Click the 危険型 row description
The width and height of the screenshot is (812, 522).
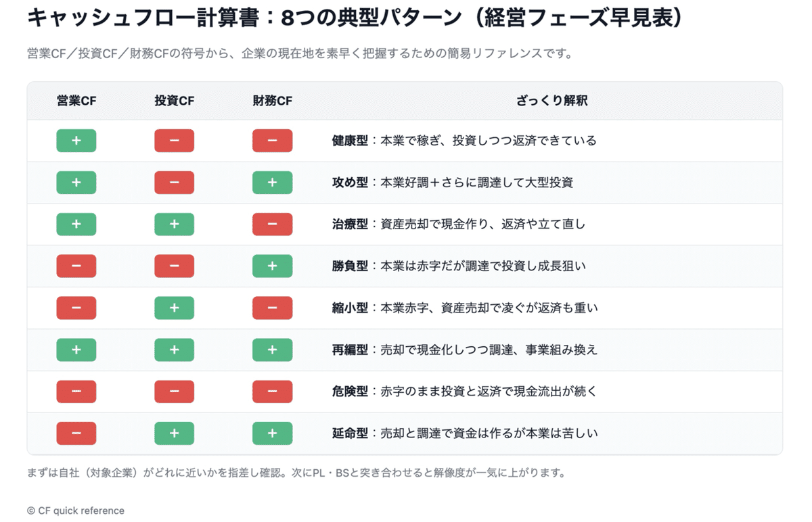coord(464,391)
